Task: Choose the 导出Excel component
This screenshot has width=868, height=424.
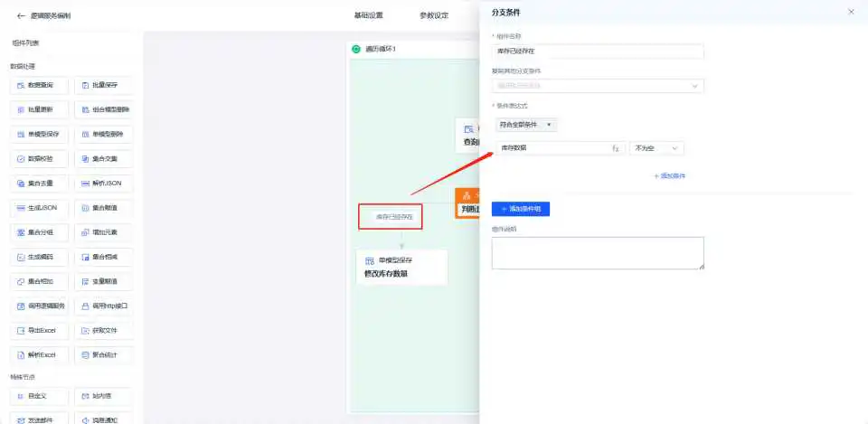Action: (x=39, y=330)
